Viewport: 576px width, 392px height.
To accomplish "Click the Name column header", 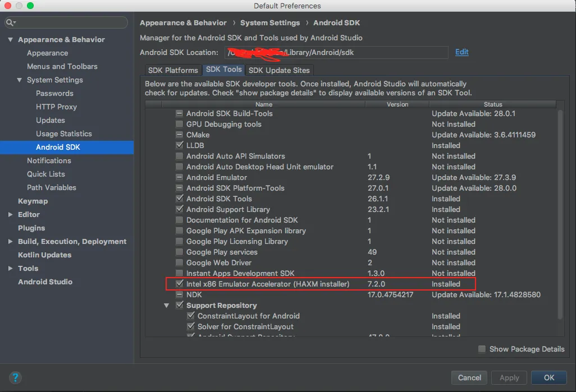I will 264,104.
